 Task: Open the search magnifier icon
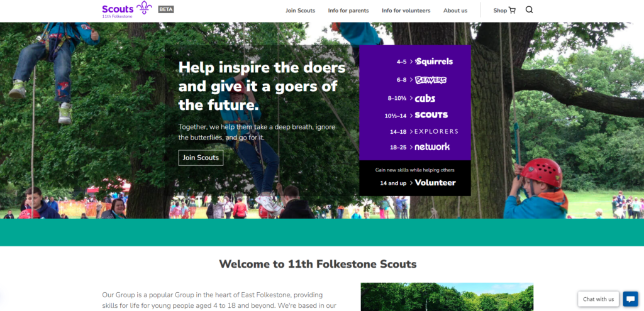(529, 10)
